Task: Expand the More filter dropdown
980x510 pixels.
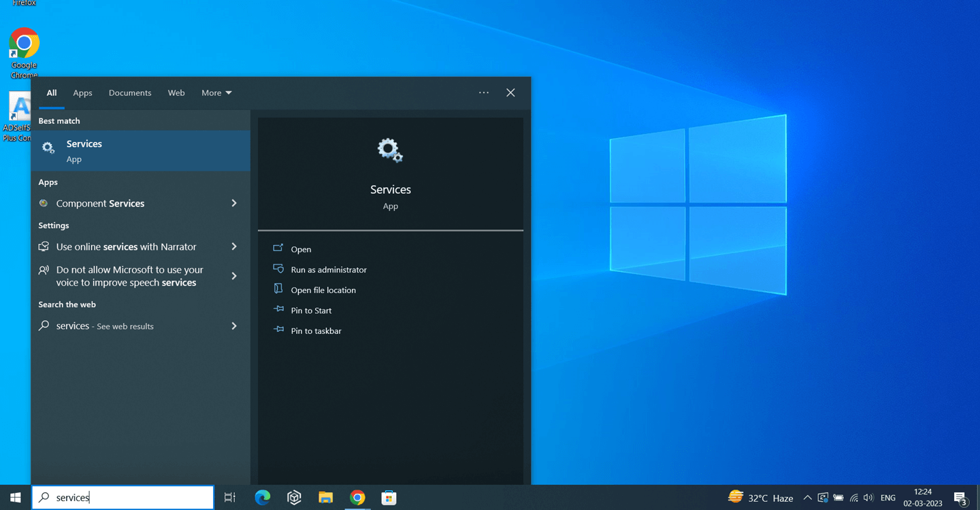Action: tap(216, 93)
